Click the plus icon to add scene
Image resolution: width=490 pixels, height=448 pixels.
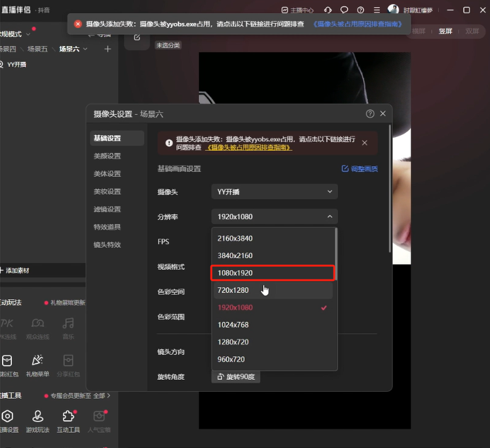point(107,49)
